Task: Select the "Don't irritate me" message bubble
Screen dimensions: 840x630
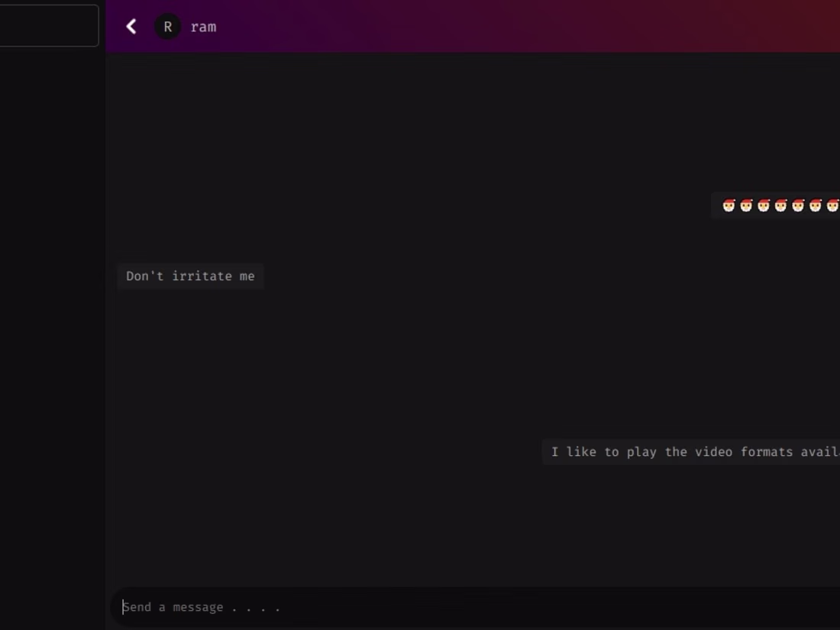Action: coord(190,276)
